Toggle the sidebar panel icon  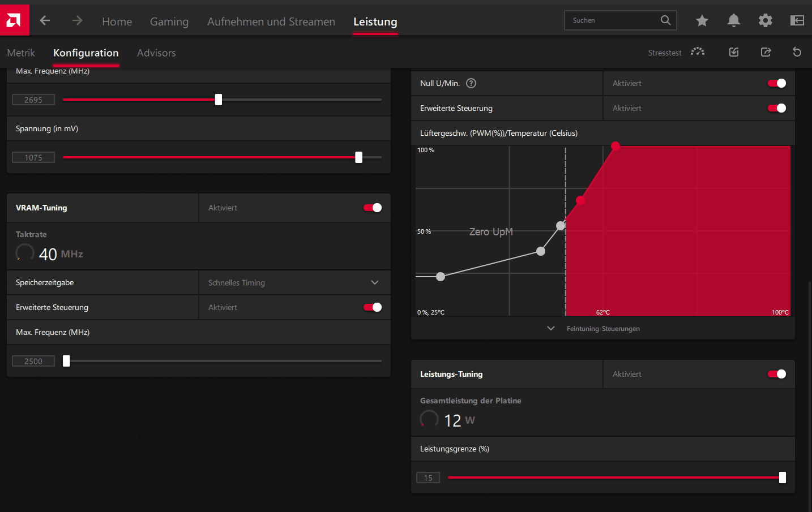click(x=797, y=20)
